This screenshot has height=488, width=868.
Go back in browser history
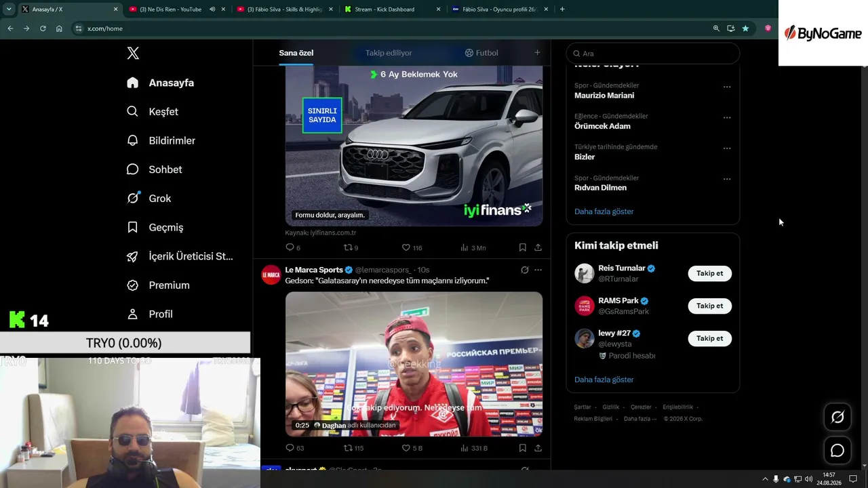(10, 28)
